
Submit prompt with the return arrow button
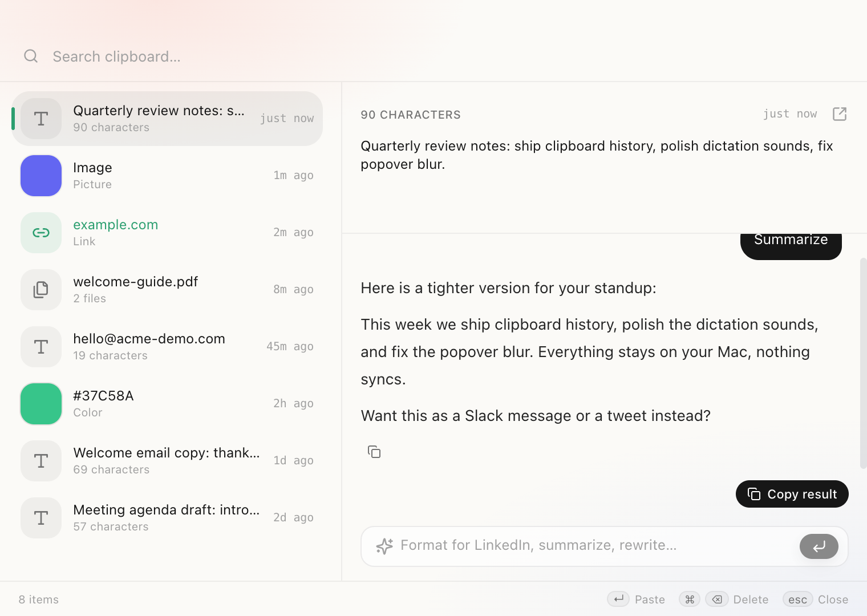(x=819, y=546)
